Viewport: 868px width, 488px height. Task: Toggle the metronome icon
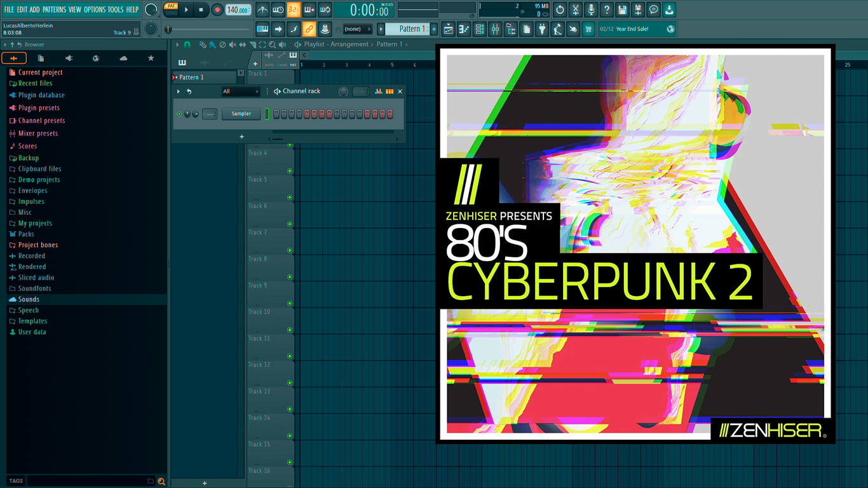pyautogui.click(x=262, y=10)
